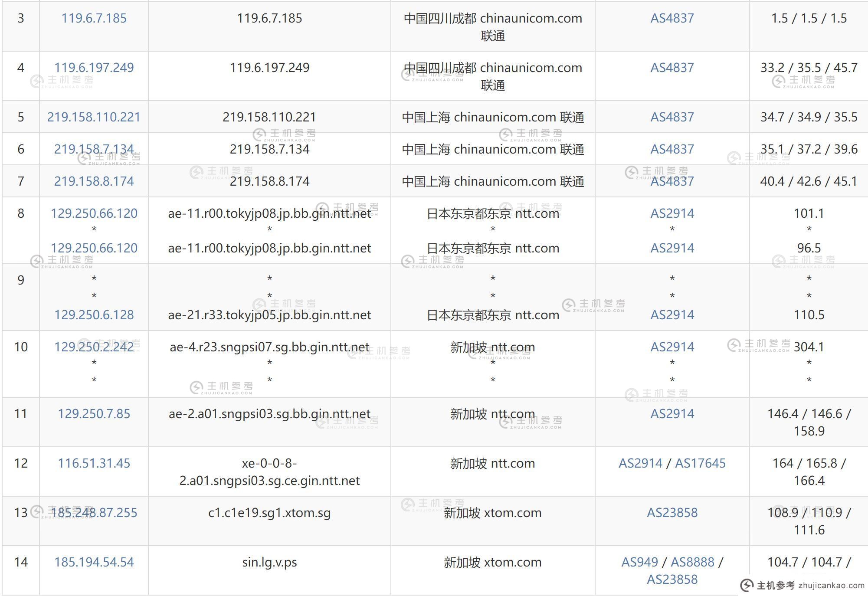The width and height of the screenshot is (868, 596).
Task: Select hostname ae-21.r33.tokyjp05.jp.bb.gin.ntt.net
Action: [269, 315]
